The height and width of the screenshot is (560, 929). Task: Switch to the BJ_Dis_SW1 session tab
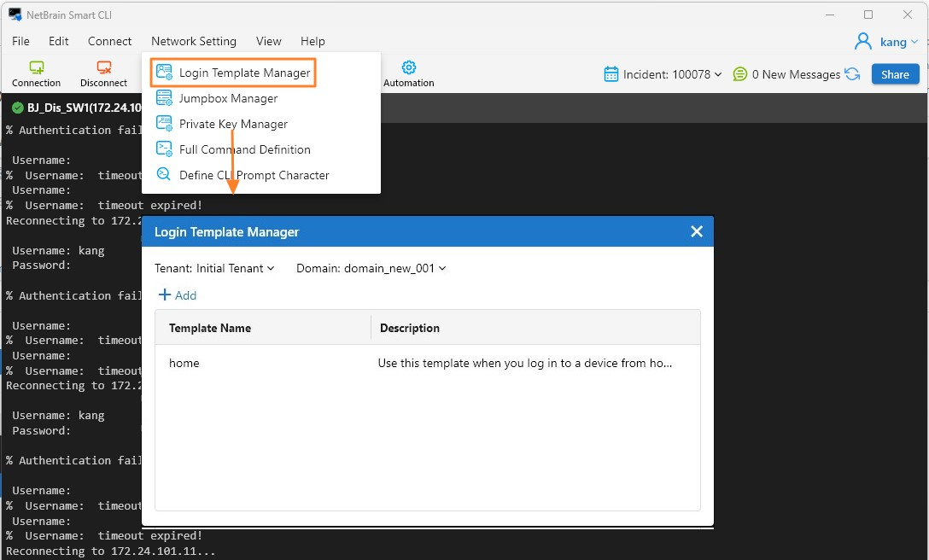77,108
